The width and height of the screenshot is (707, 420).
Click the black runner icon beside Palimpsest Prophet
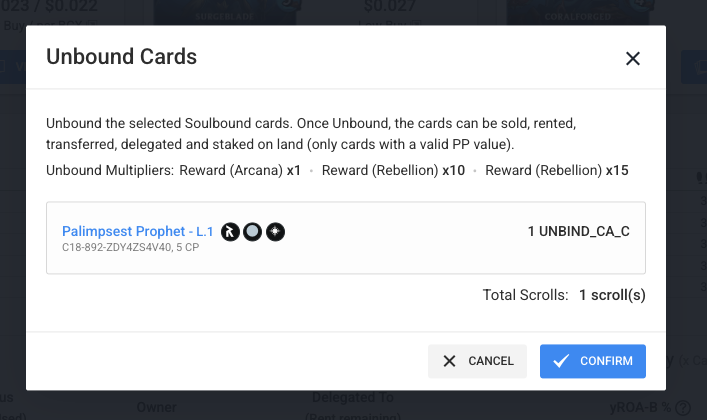point(230,232)
